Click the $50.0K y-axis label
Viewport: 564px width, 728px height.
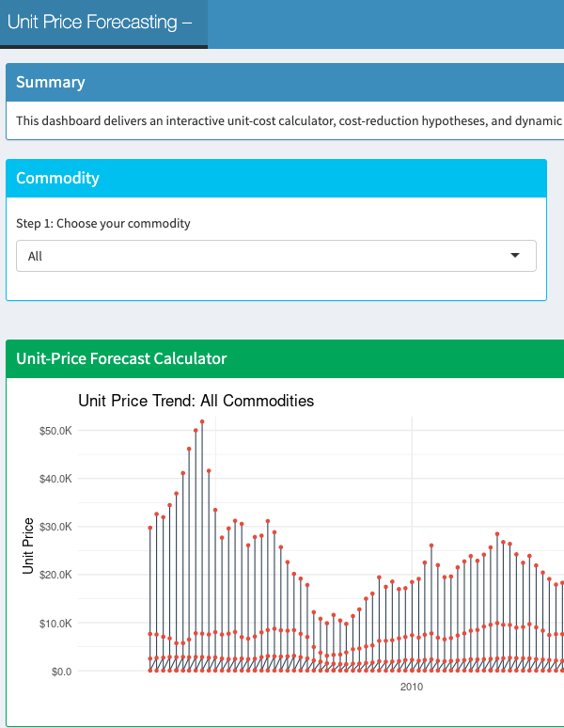[x=55, y=431]
